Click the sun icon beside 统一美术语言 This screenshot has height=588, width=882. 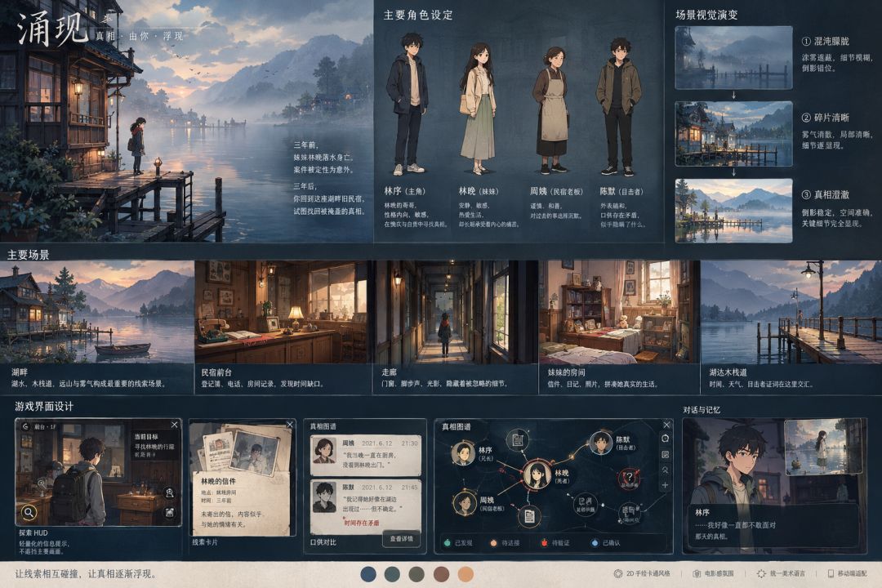[x=761, y=573]
